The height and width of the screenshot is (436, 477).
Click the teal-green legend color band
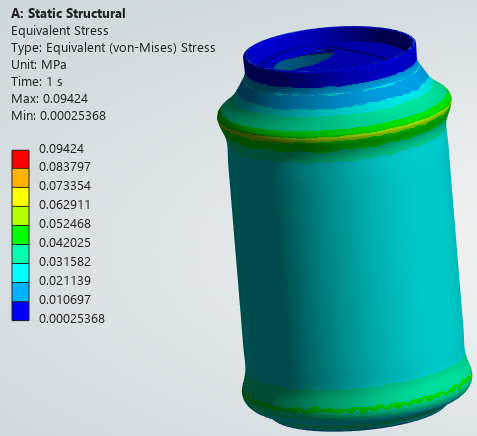pos(20,254)
